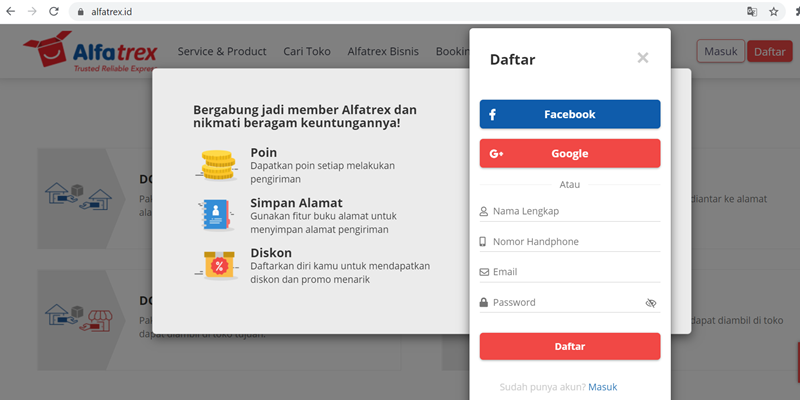Click the Trusted Reliable Express tagline
Screen dimensions: 800x400
point(115,68)
